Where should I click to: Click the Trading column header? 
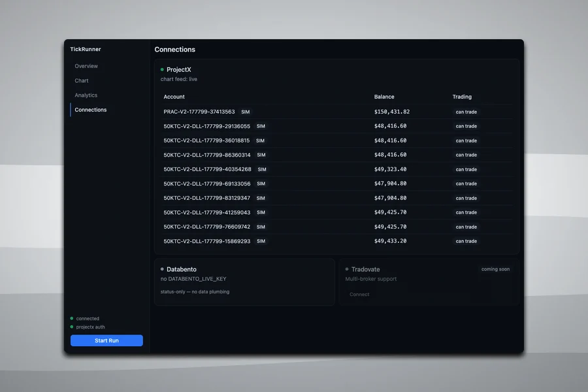pyautogui.click(x=462, y=97)
